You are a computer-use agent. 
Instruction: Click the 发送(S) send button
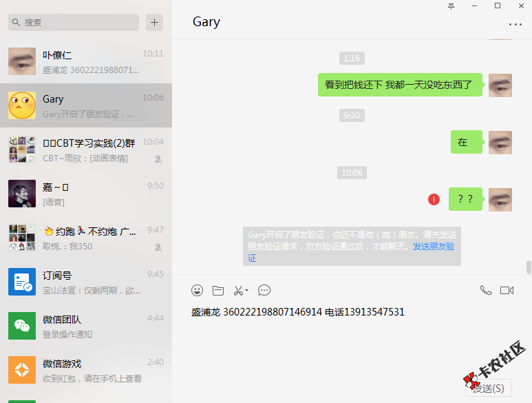(x=488, y=388)
